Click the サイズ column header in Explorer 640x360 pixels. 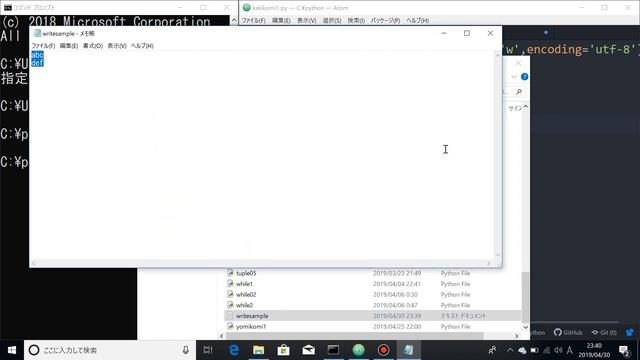click(x=515, y=108)
